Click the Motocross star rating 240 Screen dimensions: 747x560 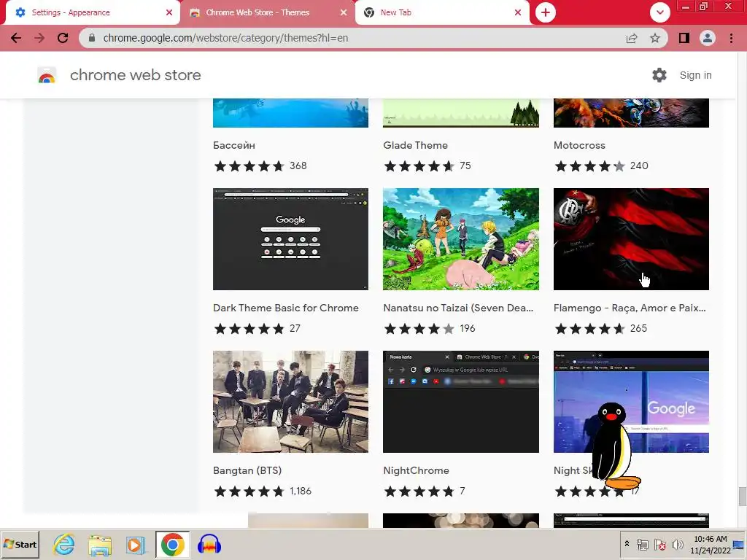coord(601,166)
